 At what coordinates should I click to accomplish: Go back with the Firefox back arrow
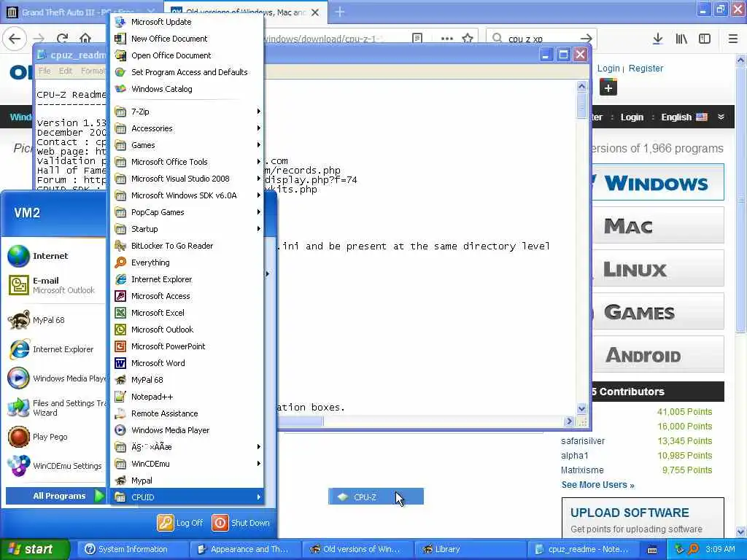15,39
